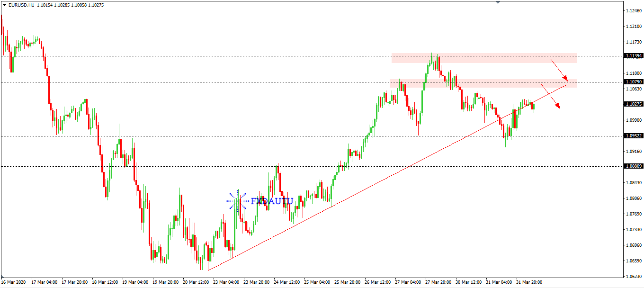Click the current price label 1.10275
Screen dimensions: 644x288
pyautogui.click(x=633, y=104)
